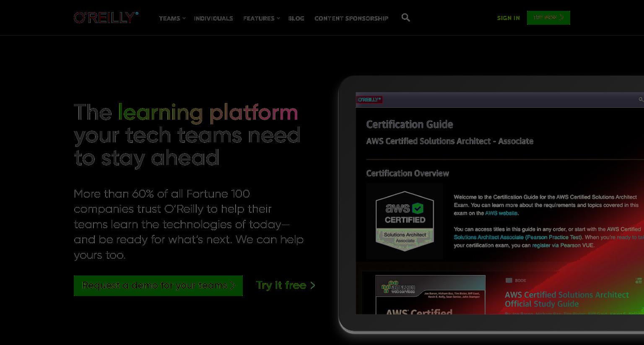Go to the Blog page
644x345 pixels.
[296, 18]
